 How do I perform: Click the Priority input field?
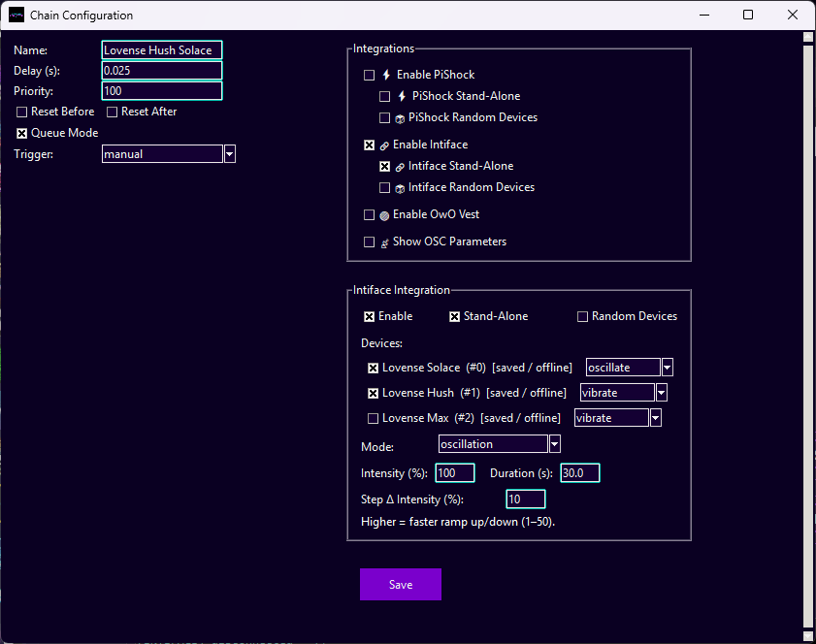(162, 90)
